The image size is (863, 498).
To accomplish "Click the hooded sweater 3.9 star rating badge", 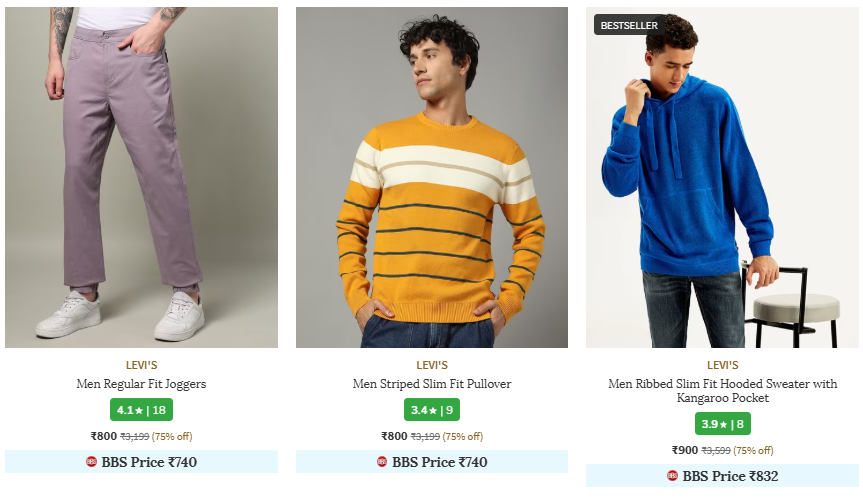I will pyautogui.click(x=722, y=424).
